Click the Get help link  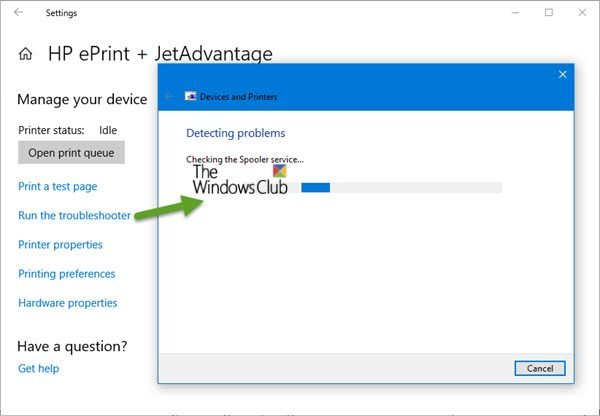39,369
